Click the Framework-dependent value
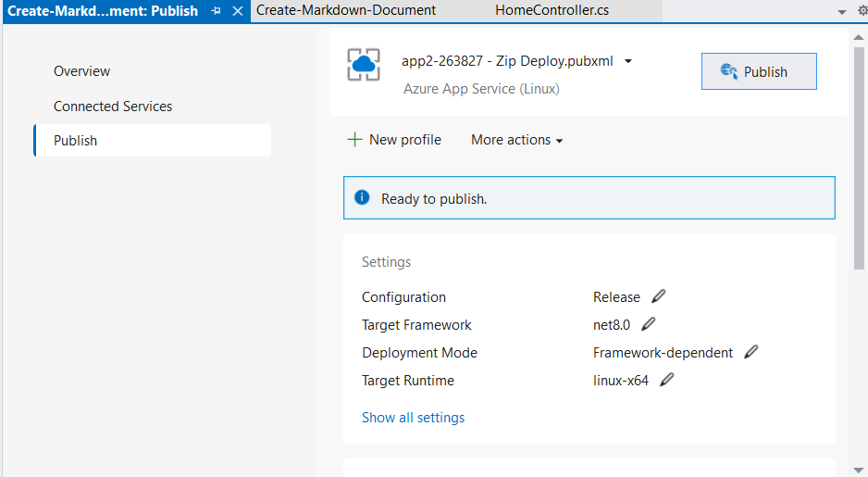Image resolution: width=868 pixels, height=477 pixels. 663,352
